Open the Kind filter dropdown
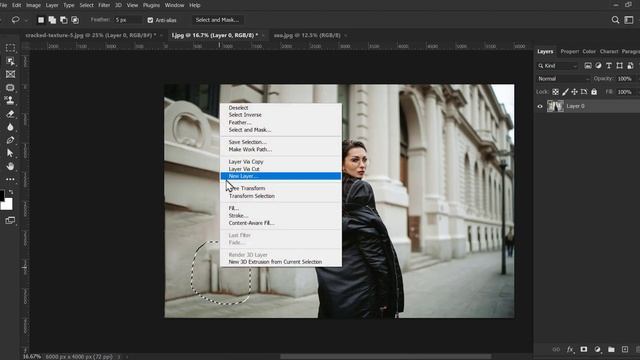 click(558, 66)
